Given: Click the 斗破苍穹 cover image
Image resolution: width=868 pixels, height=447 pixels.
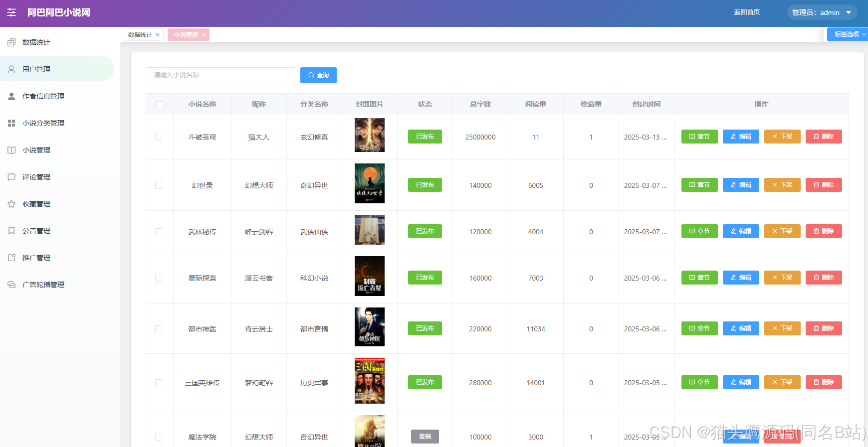Looking at the screenshot, I should tap(370, 135).
